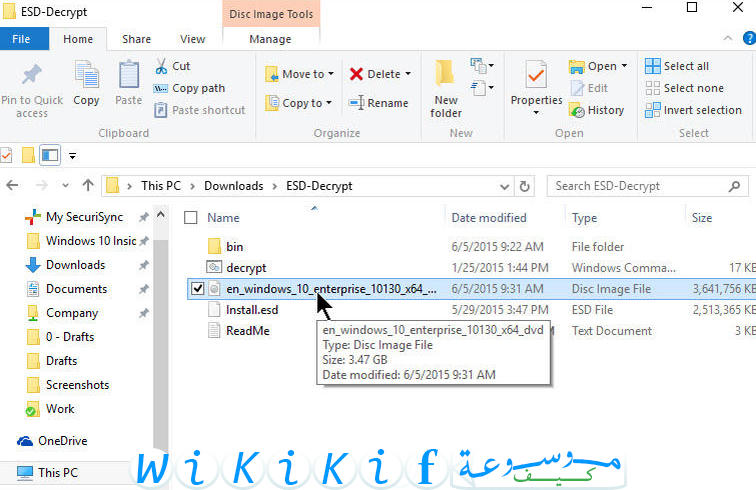This screenshot has height=490, width=756.
Task: Collapse the ribbon with the chevron
Action: pos(728,38)
